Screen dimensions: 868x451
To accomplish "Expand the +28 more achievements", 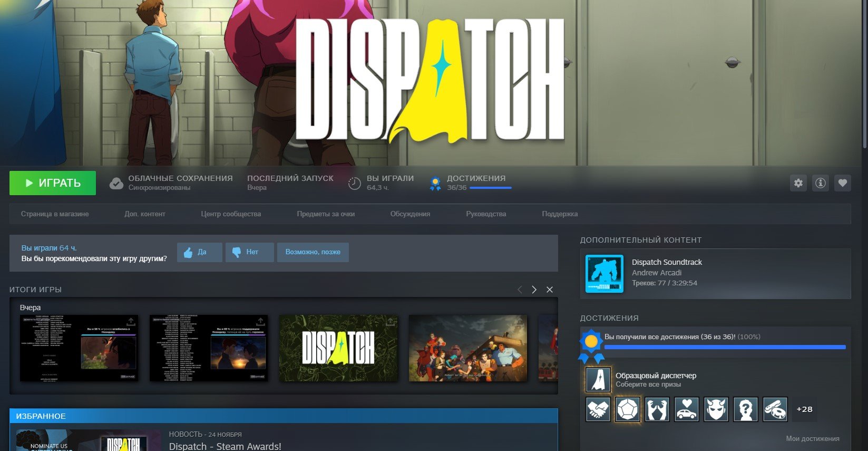I will pos(804,409).
